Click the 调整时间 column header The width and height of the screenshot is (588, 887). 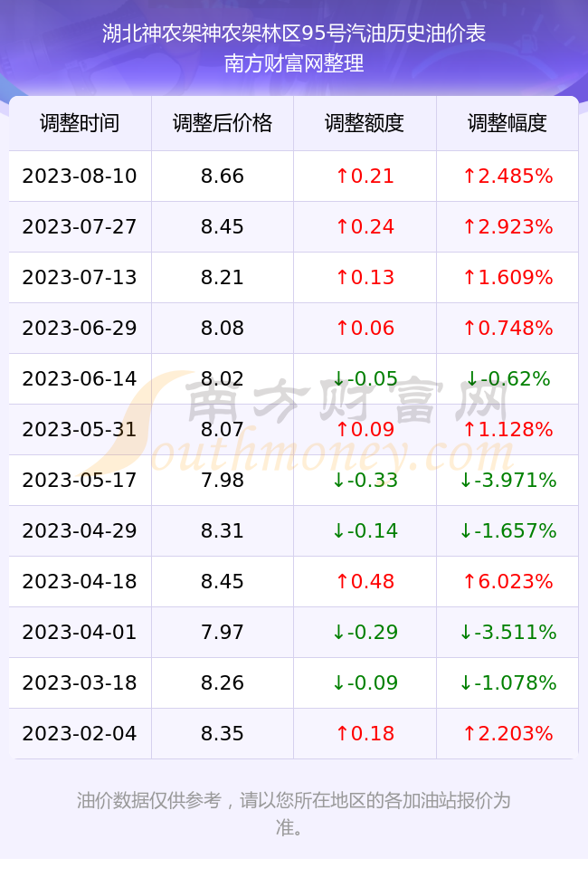pos(80,123)
